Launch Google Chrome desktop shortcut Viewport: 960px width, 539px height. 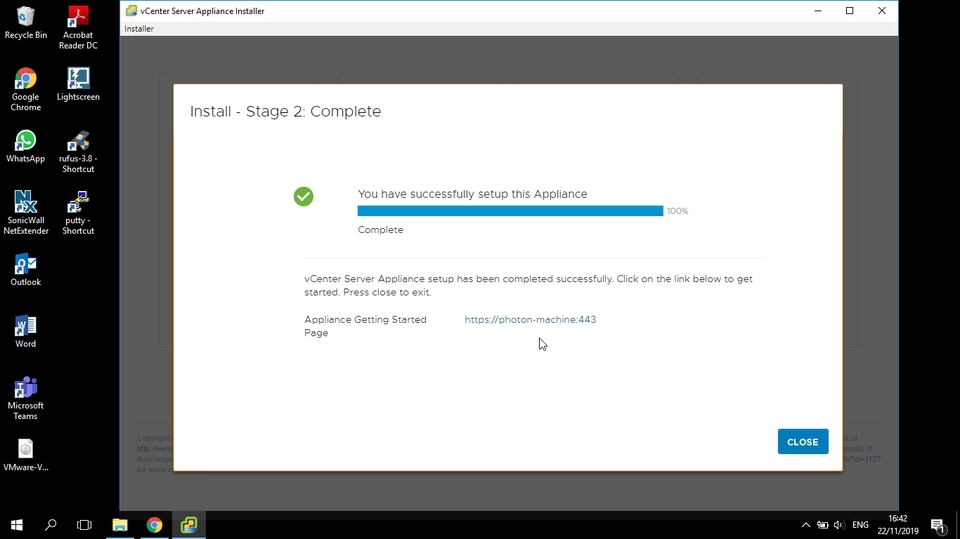[26, 89]
